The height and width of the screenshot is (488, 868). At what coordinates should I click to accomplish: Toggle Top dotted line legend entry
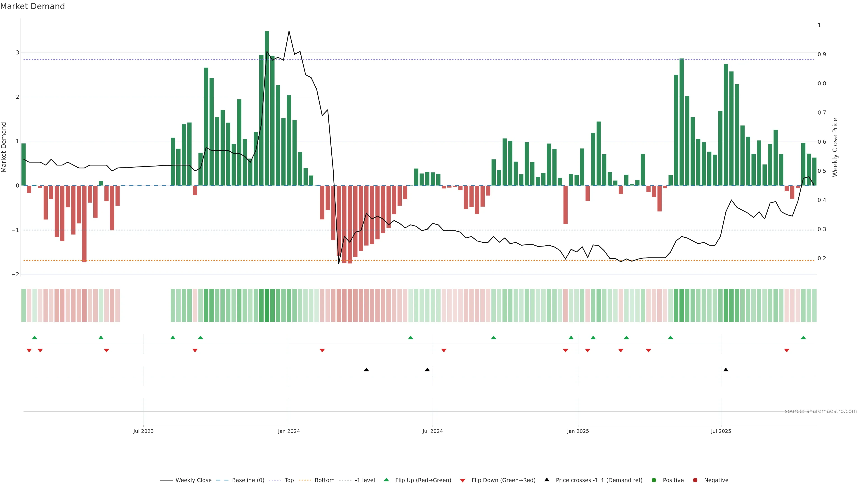289,480
